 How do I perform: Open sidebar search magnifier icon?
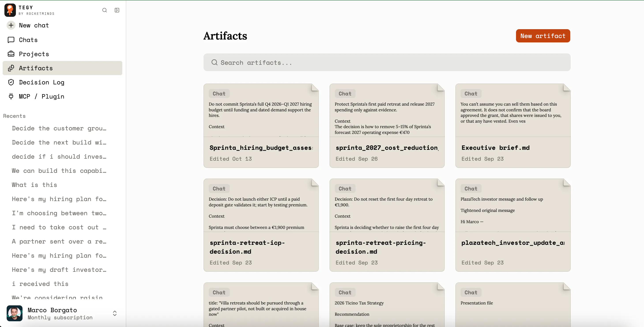point(104,10)
